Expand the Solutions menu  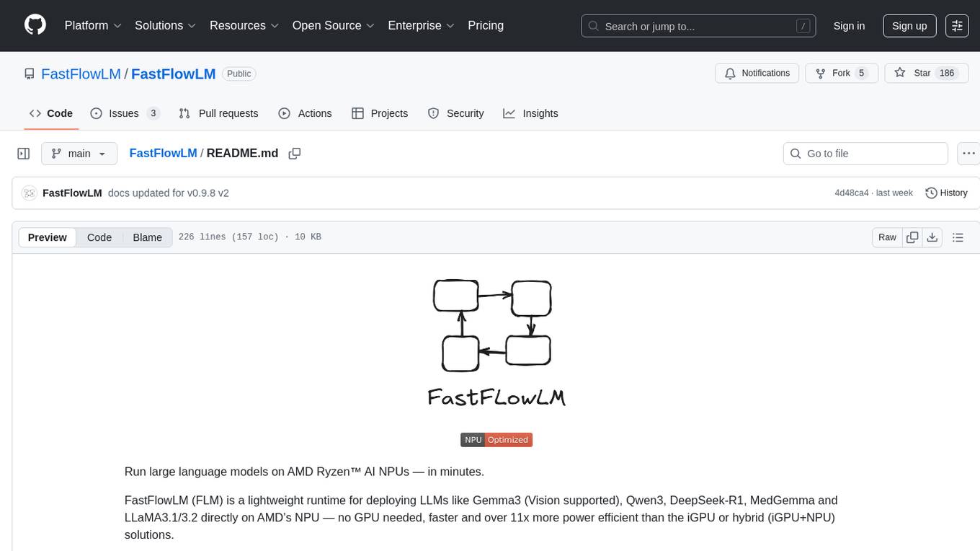pos(166,25)
